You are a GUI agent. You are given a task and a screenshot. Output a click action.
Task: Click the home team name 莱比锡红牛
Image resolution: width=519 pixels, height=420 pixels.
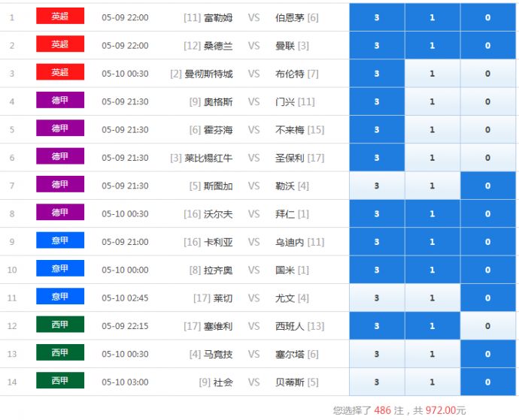coord(208,158)
